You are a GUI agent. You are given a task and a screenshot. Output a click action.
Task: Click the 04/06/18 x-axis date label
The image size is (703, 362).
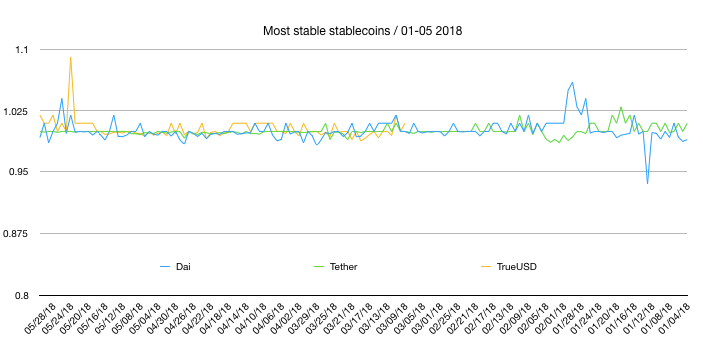click(x=269, y=318)
